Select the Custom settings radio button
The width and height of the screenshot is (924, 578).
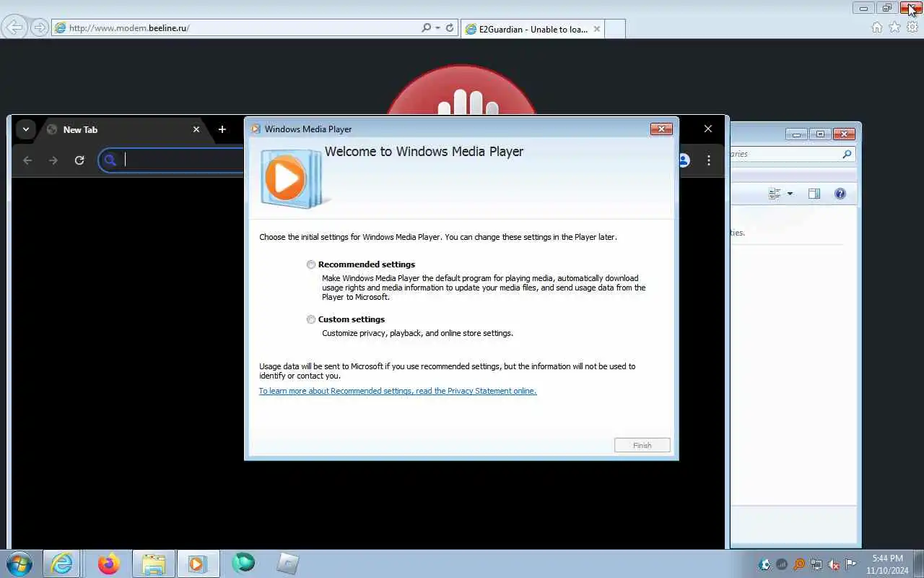pyautogui.click(x=311, y=319)
